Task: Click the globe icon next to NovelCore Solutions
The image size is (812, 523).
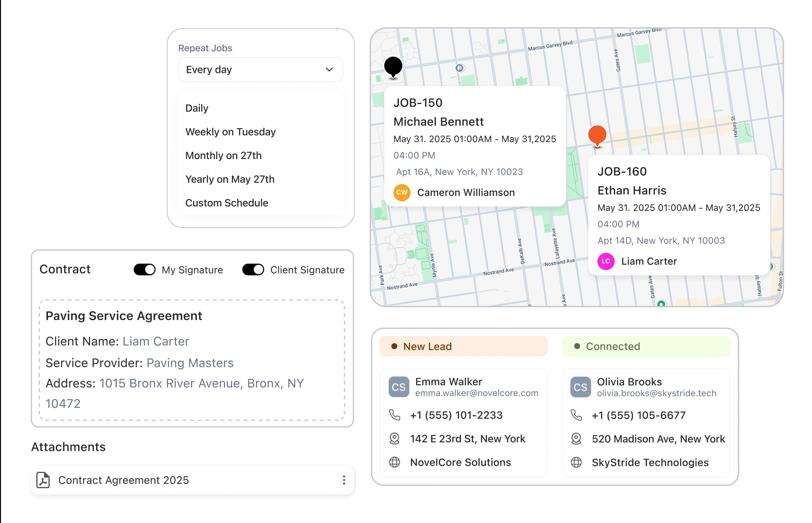Action: click(x=394, y=462)
